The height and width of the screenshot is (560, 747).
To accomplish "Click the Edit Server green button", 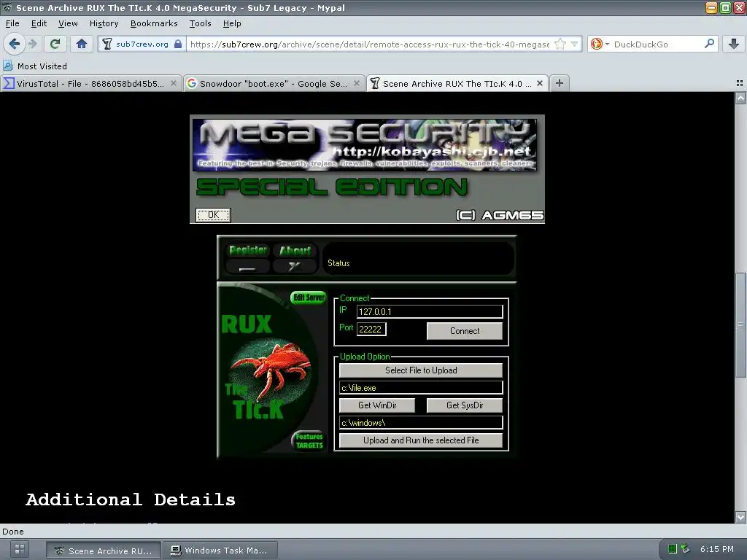I will tap(309, 297).
